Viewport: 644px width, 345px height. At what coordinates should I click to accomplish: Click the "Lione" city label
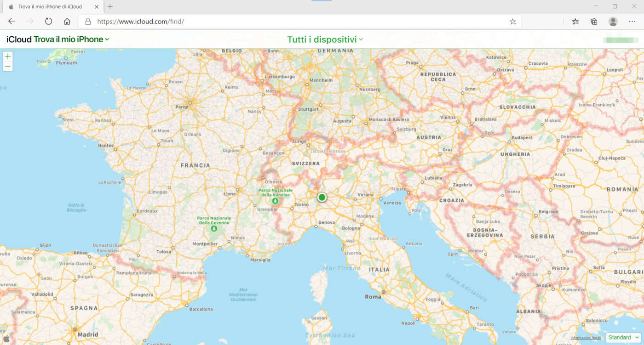[230, 194]
